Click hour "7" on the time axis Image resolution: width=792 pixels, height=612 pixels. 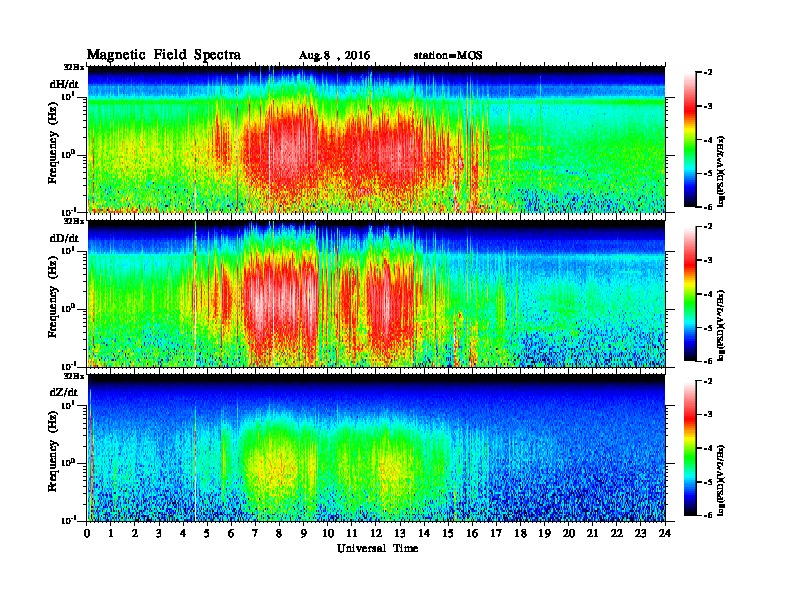tap(256, 534)
